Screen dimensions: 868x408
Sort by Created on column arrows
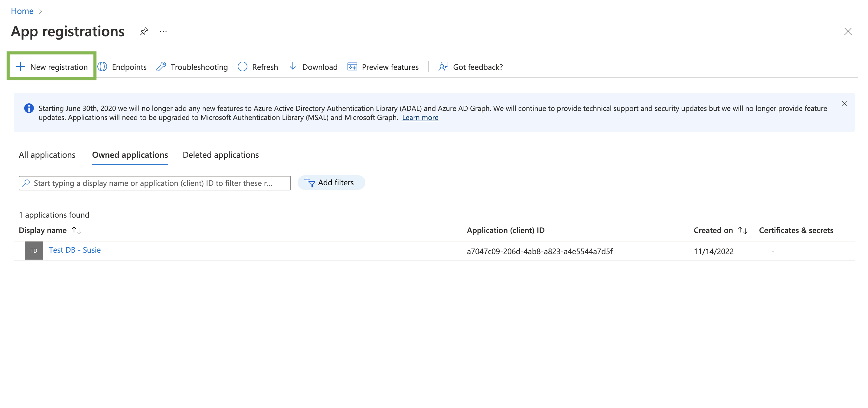point(743,230)
